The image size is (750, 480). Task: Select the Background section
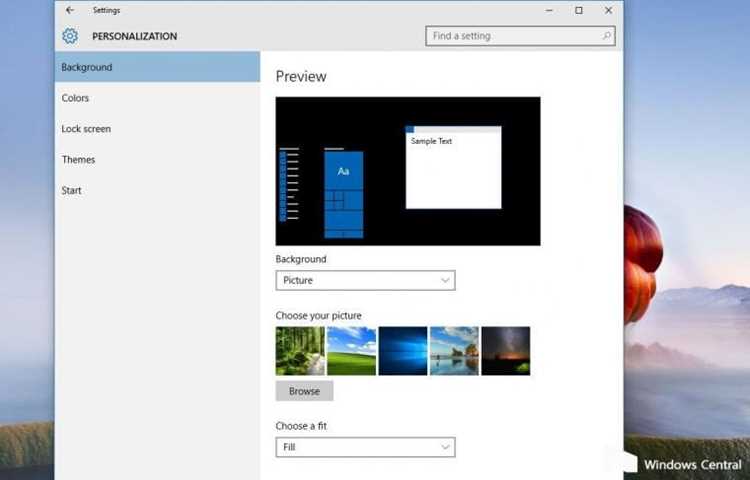[x=157, y=67]
